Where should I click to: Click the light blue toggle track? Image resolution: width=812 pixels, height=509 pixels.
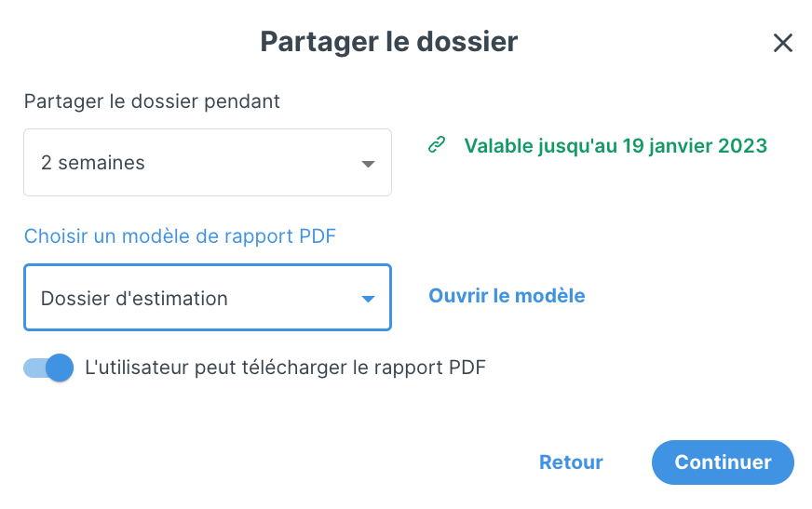point(34,368)
